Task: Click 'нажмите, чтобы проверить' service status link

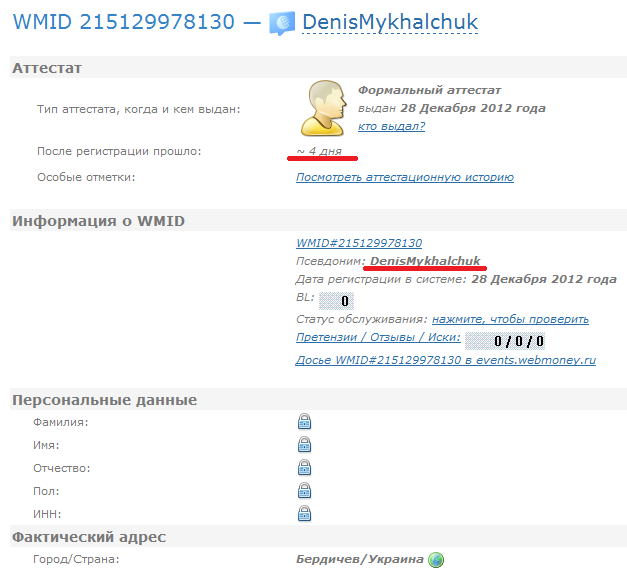Action: point(510,319)
